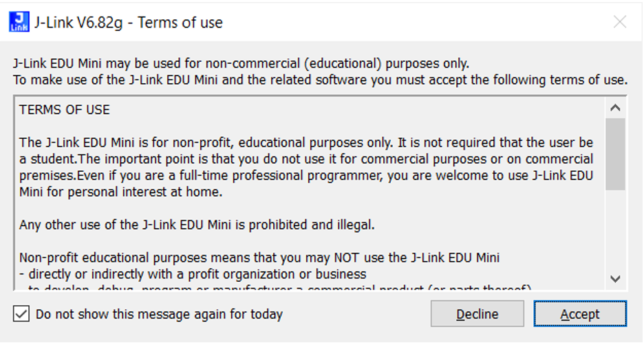Image resolution: width=644 pixels, height=343 pixels.
Task: Click the "directly or indirectly with a profit organization" line
Action: tap(193, 274)
